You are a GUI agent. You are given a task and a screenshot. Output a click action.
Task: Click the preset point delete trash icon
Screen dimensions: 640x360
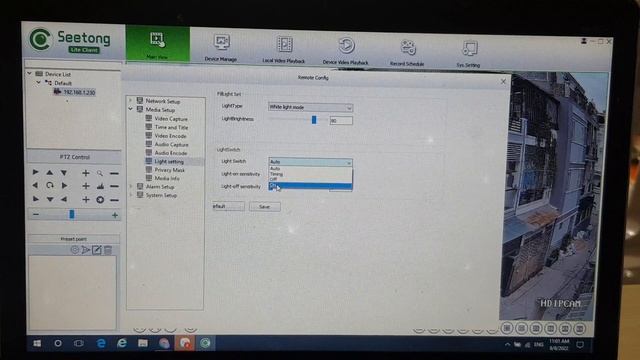[x=108, y=250]
